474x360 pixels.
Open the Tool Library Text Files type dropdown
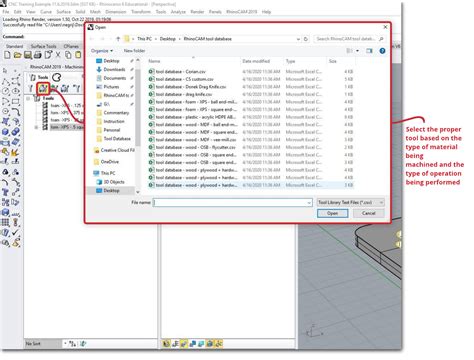350,202
